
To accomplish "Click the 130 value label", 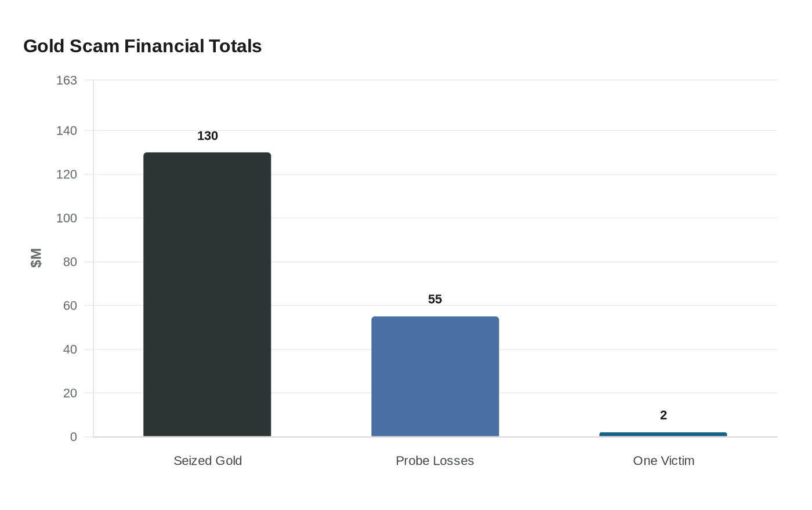I will [x=207, y=136].
